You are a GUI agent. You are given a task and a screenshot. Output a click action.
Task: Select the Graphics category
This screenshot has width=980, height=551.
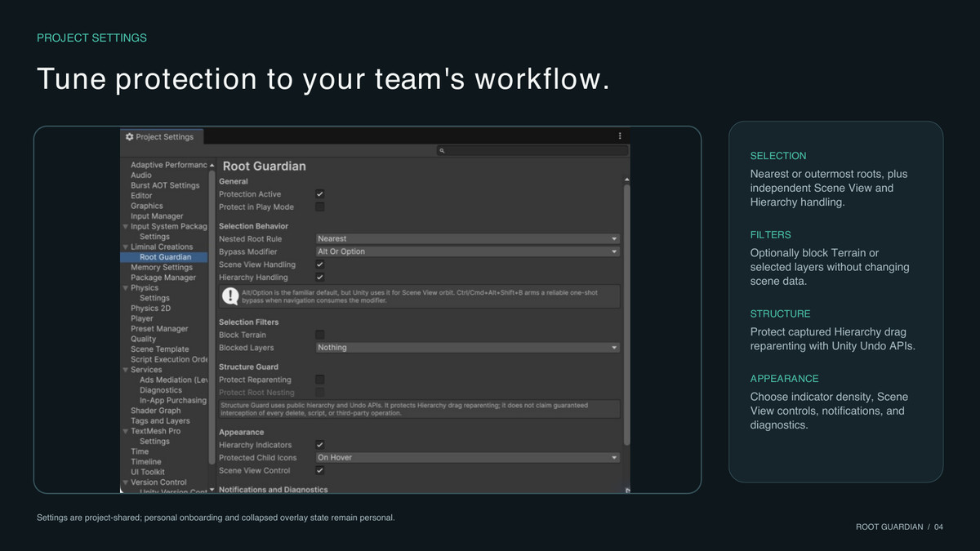pos(147,206)
